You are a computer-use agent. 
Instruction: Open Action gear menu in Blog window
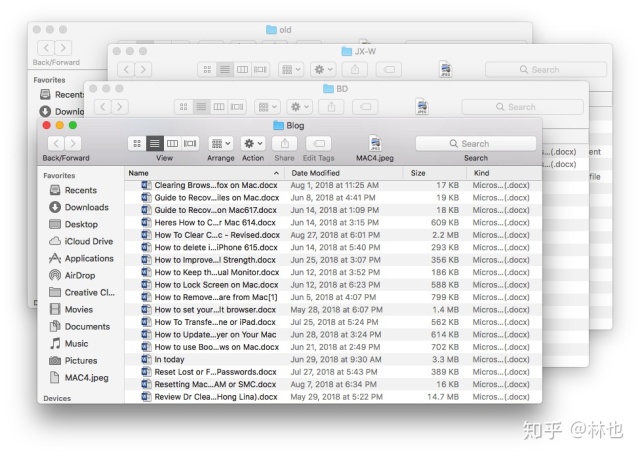[x=253, y=143]
